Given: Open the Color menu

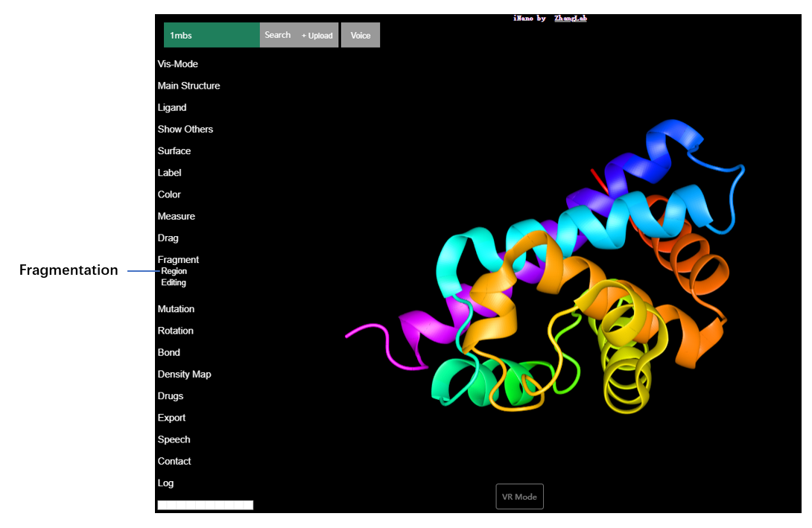Looking at the screenshot, I should point(169,194).
